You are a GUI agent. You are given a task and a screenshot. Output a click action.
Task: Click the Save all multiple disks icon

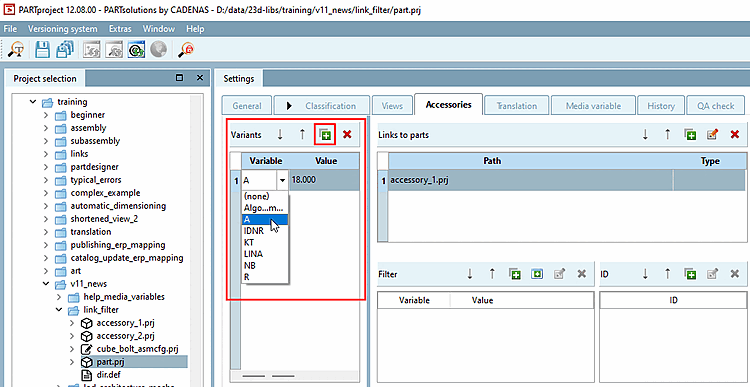pos(65,49)
